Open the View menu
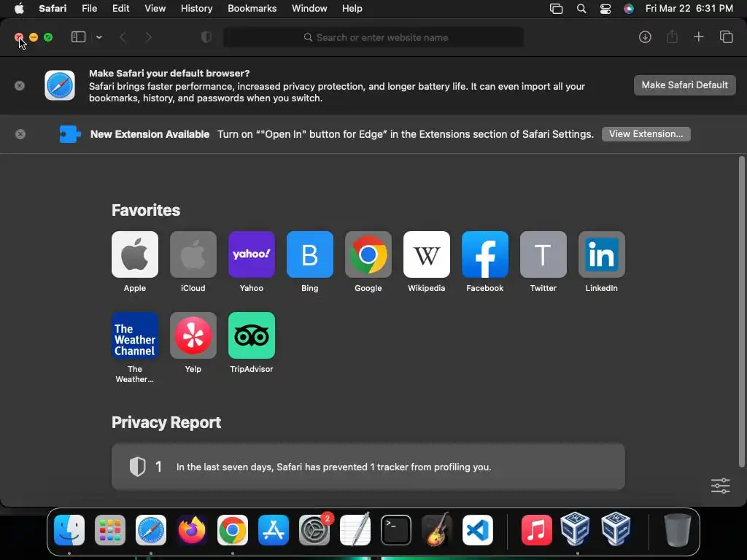The width and height of the screenshot is (747, 560). coord(155,8)
